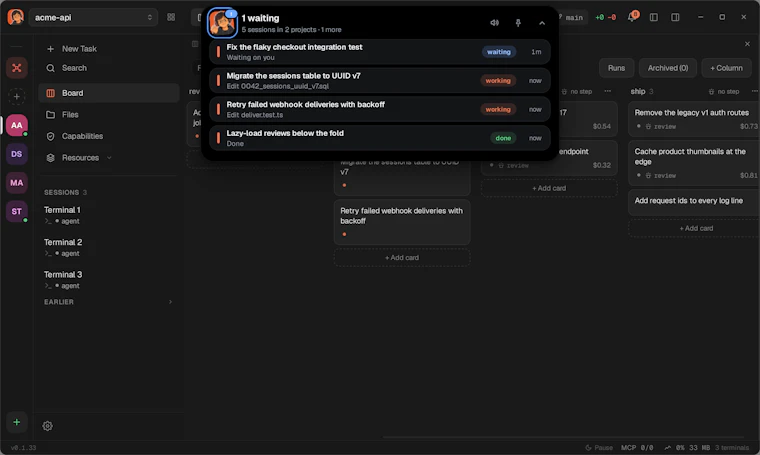Open settings via the gear icon
Viewport: 760px width, 455px height.
click(x=47, y=426)
